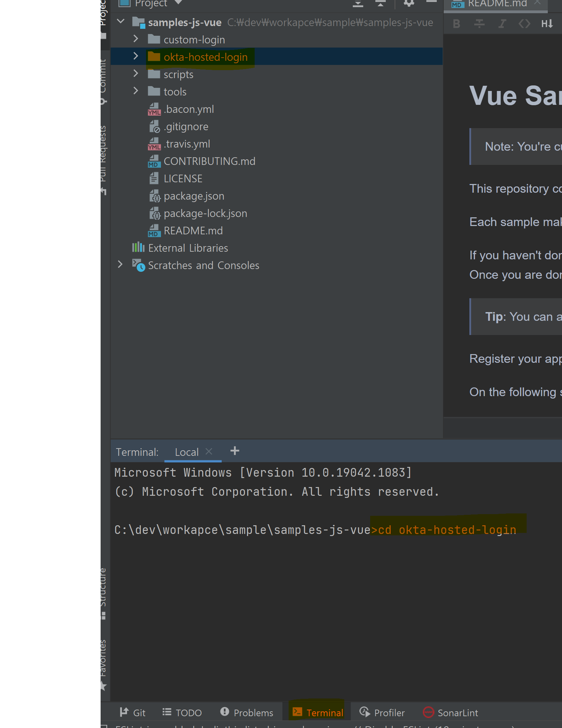Click the terminal command line area
Image resolution: width=562 pixels, height=728 pixels.
315,530
